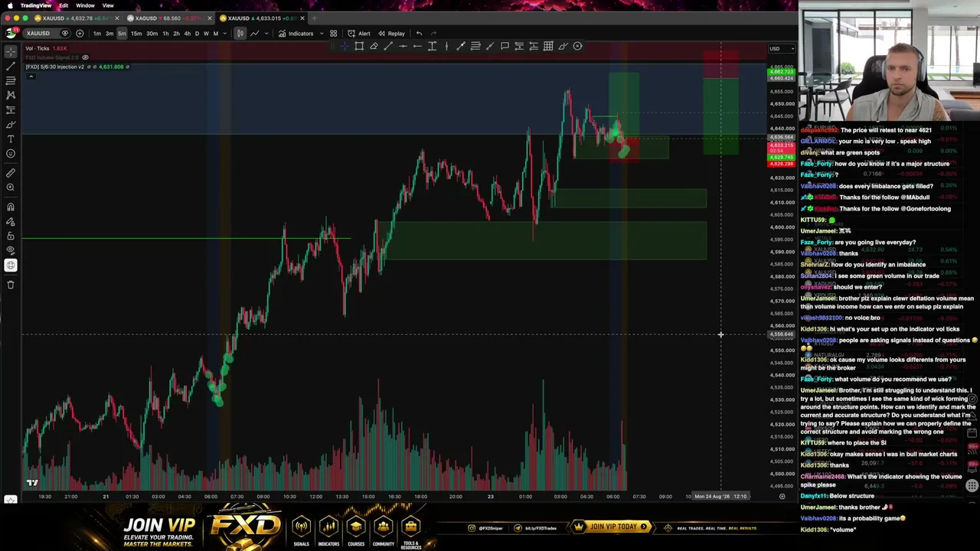
Task: Select the XABCD pattern tool in left sidebar
Action: click(x=11, y=95)
